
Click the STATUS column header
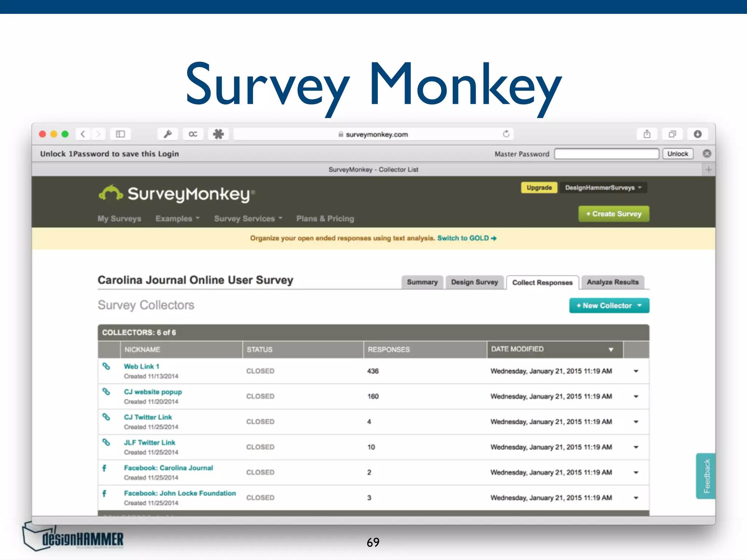coord(303,350)
